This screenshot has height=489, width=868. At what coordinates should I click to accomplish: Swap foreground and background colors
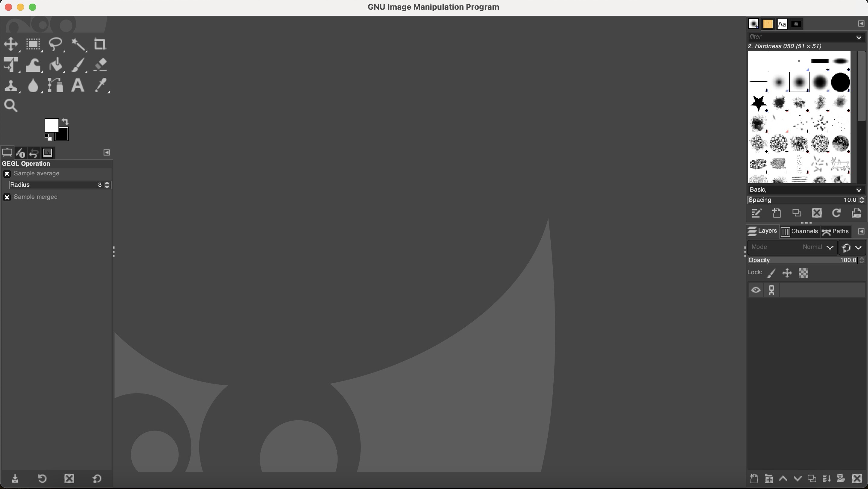66,122
